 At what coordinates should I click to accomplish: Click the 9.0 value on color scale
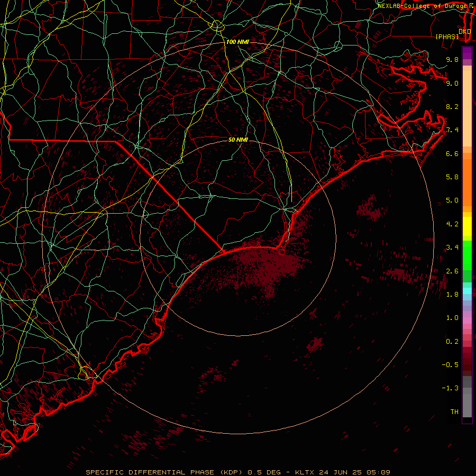(452, 83)
